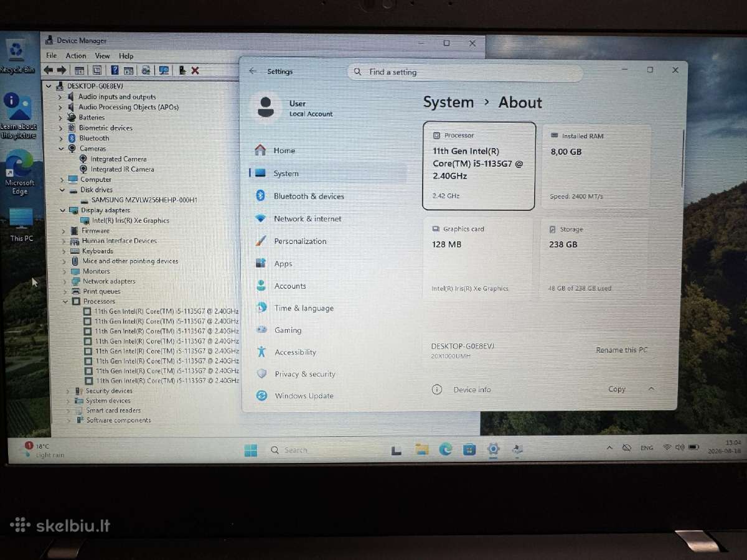Open Microsoft Store taskbar icon
This screenshot has height=560, width=747.
click(469, 449)
